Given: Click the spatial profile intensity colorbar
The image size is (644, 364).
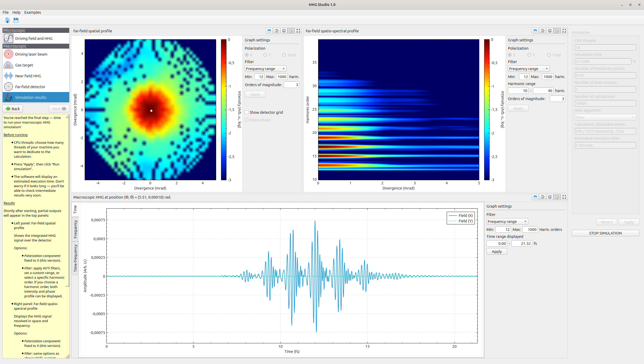Looking at the screenshot, I should point(224,110).
